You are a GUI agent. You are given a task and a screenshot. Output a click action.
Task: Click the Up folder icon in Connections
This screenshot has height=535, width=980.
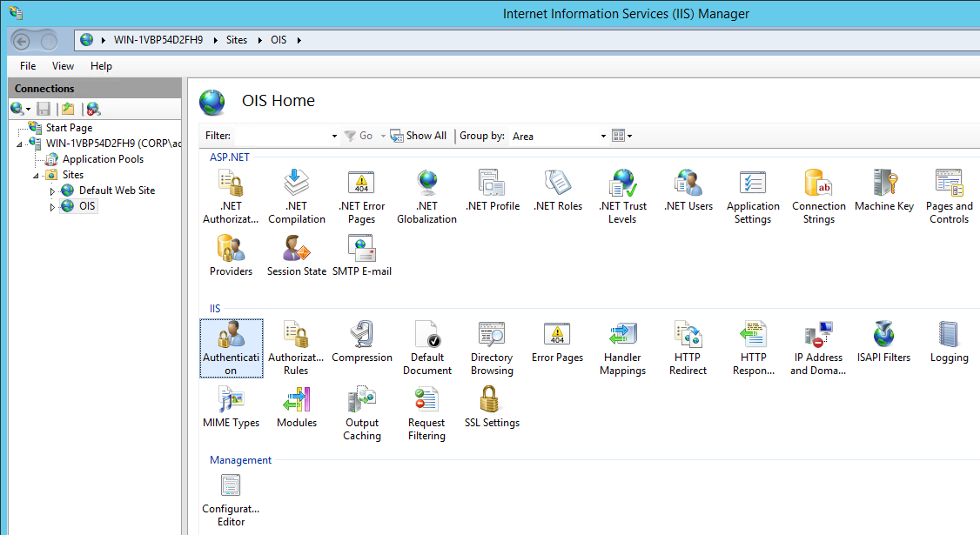coord(68,109)
